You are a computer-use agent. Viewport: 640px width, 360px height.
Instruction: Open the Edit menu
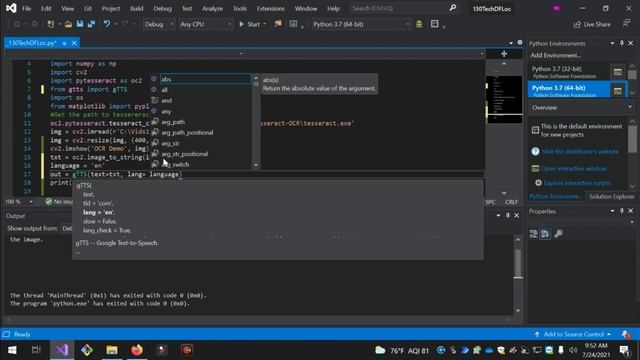[x=46, y=9]
